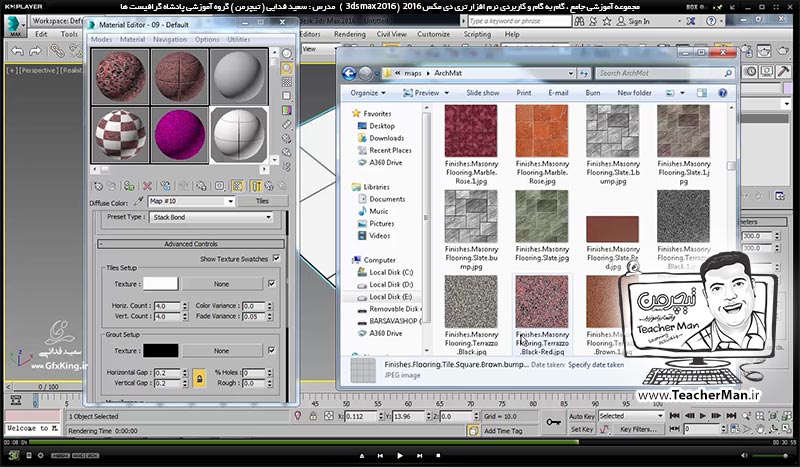Click the Go to Start playback icon in 3ds Max
This screenshot has width=800, height=467.
pyautogui.click(x=674, y=416)
